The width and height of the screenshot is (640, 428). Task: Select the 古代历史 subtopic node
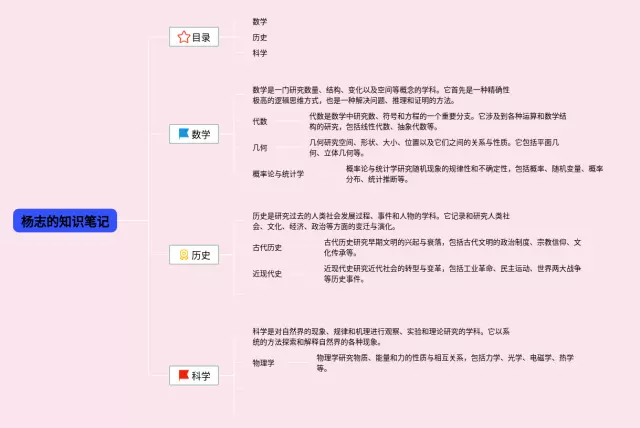[267, 247]
